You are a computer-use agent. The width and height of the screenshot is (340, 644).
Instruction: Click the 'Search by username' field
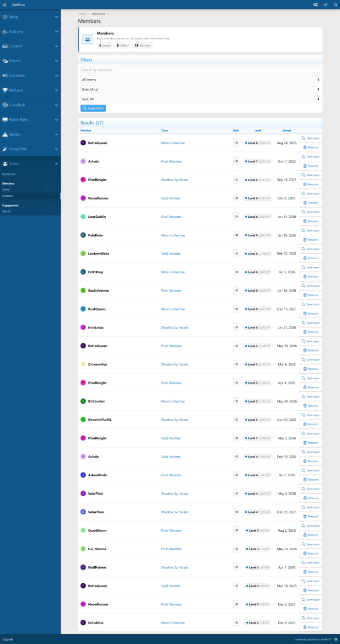[200, 70]
